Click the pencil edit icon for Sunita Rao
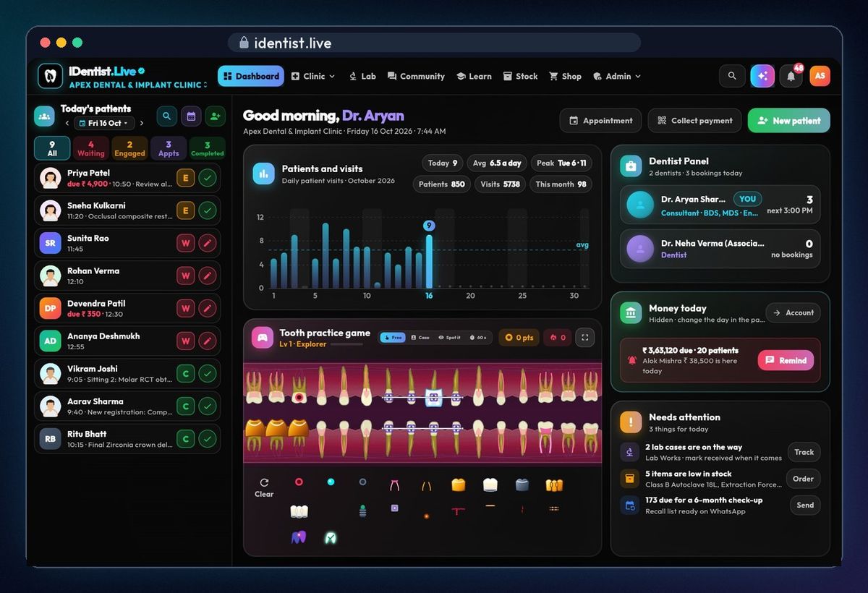 [x=208, y=243]
